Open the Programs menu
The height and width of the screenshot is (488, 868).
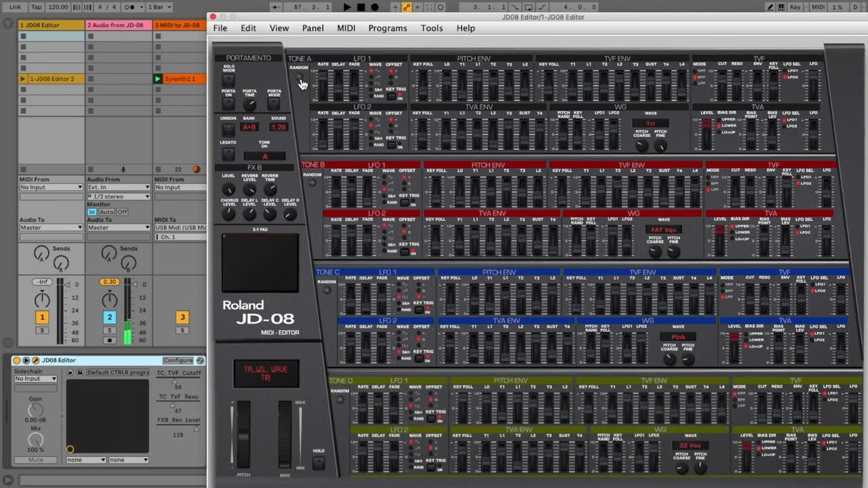(387, 28)
